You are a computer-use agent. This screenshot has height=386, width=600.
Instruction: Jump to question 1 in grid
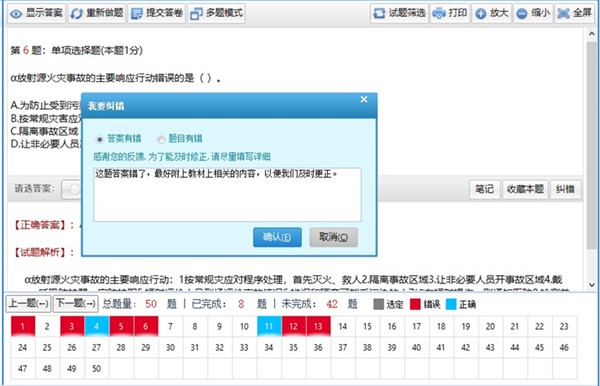click(23, 326)
